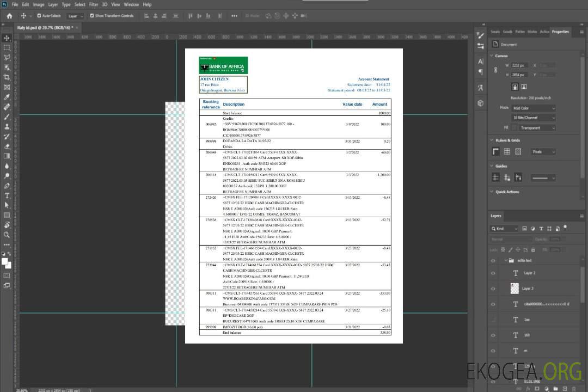Open the RGB Color mode dropdown
The width and height of the screenshot is (588, 392).
[533, 108]
